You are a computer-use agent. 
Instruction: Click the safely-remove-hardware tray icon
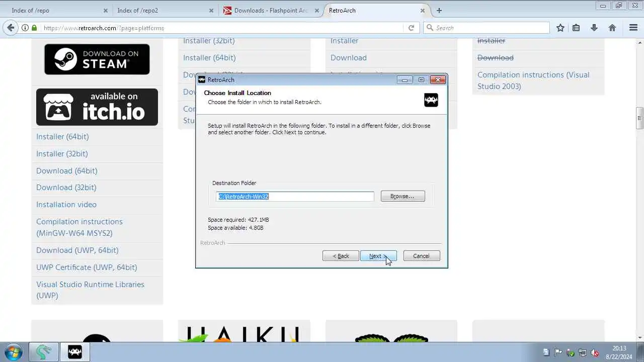571,352
